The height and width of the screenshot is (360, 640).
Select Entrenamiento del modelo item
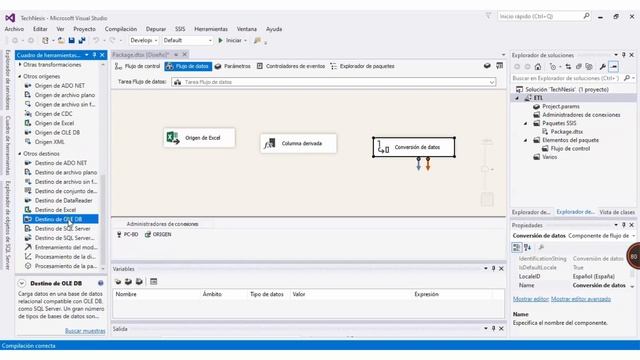pos(66,247)
